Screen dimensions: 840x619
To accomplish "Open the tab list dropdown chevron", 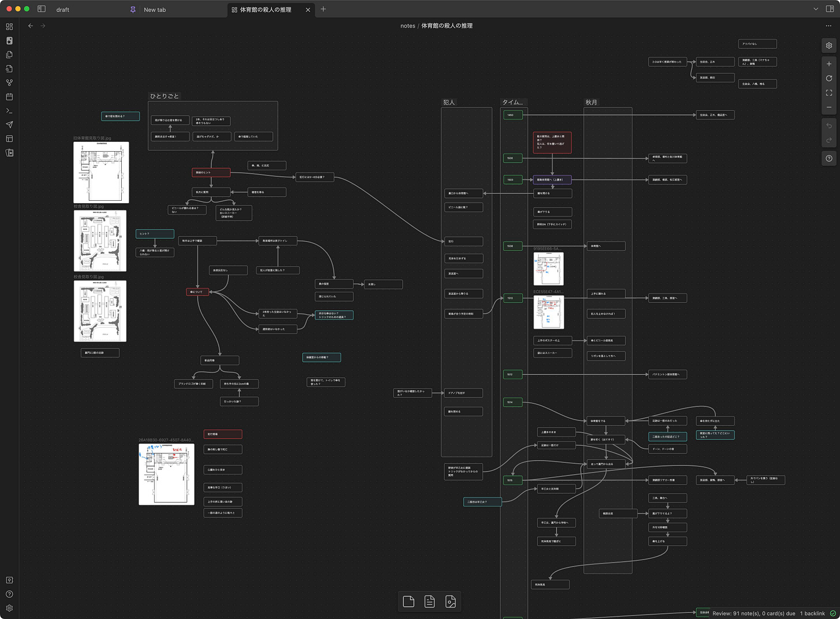I will click(815, 9).
